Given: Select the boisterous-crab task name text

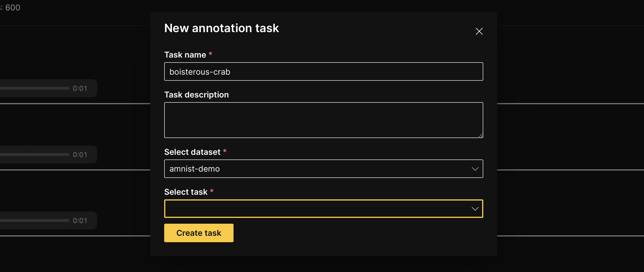Looking at the screenshot, I should click(x=200, y=71).
